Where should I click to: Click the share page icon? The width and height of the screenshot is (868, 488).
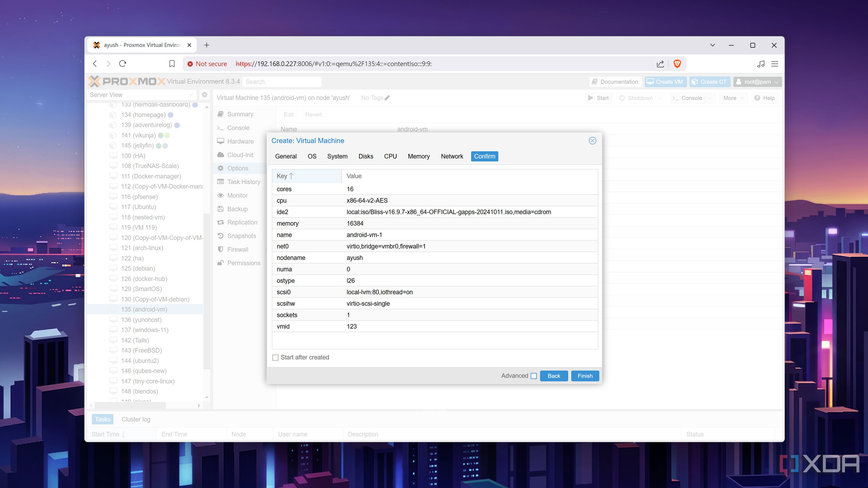pyautogui.click(x=660, y=64)
